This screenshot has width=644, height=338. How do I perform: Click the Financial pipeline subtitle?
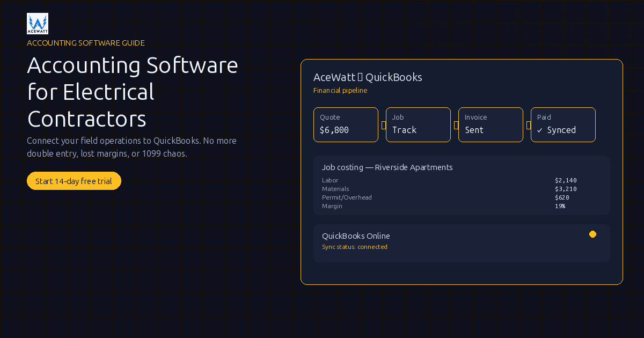340,90
